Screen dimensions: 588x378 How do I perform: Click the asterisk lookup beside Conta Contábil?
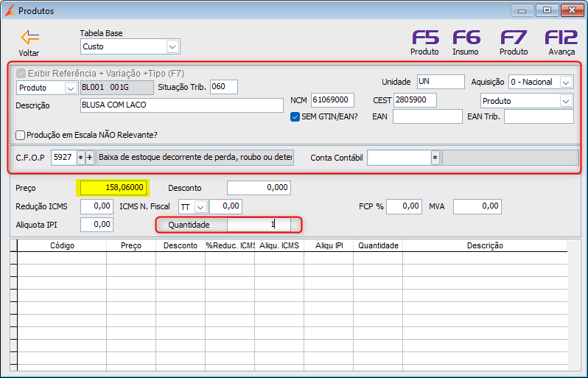pyautogui.click(x=435, y=158)
